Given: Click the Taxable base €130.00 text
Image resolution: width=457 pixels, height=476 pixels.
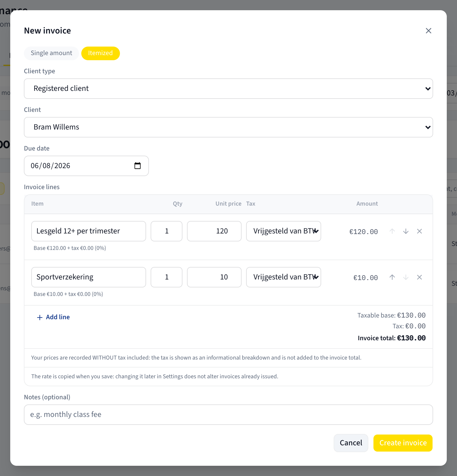Looking at the screenshot, I should (x=391, y=315).
